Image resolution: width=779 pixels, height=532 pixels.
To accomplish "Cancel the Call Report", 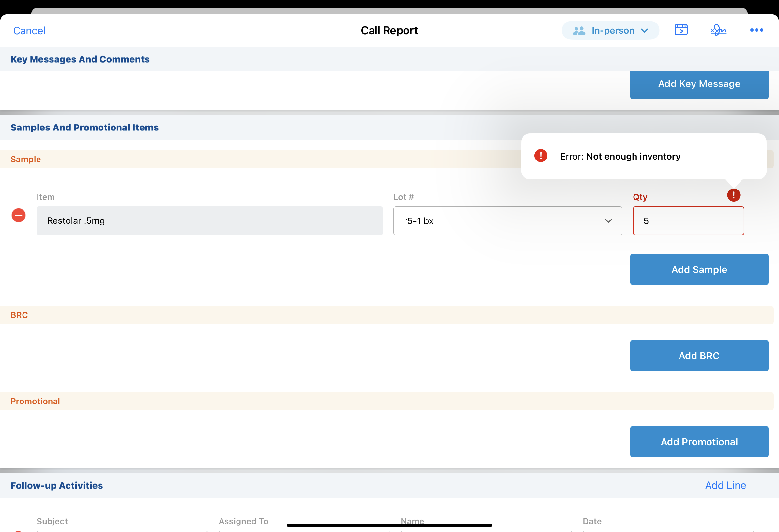I will coord(29,31).
